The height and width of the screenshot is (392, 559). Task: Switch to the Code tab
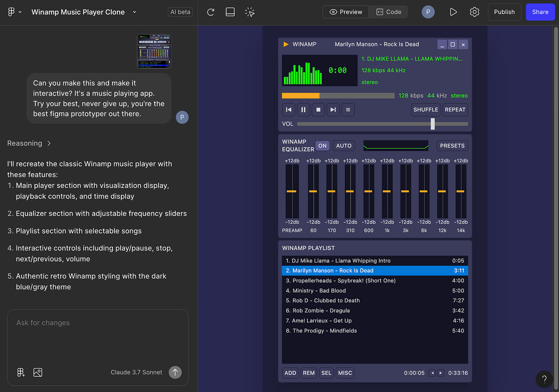coord(389,12)
